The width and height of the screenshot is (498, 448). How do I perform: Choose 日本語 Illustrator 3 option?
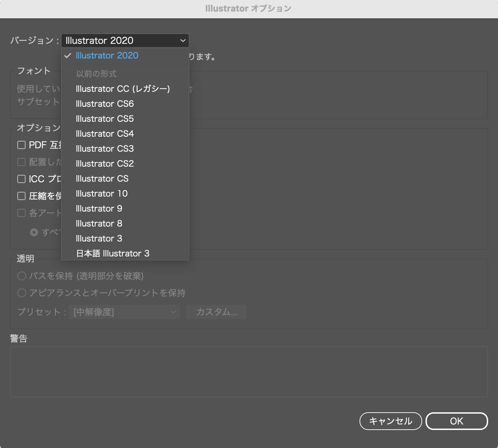pos(125,253)
